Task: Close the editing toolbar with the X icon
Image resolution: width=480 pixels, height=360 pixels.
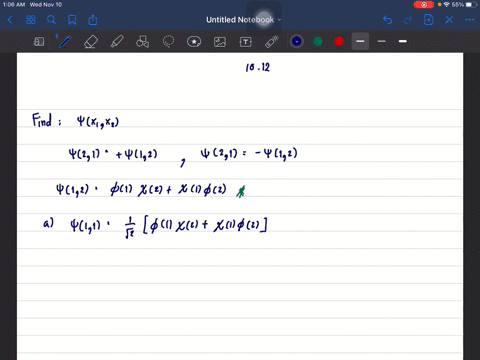Action: coord(449,20)
